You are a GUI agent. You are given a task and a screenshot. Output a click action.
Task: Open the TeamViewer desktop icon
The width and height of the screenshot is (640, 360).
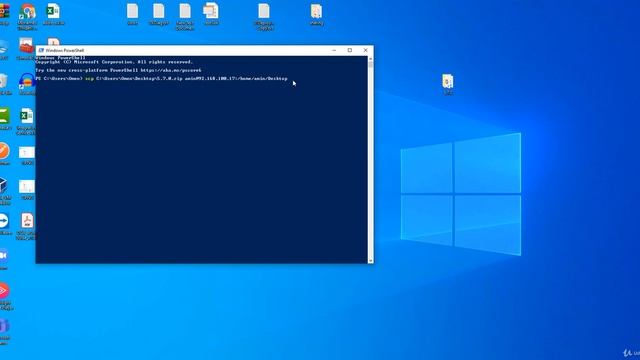(4, 221)
